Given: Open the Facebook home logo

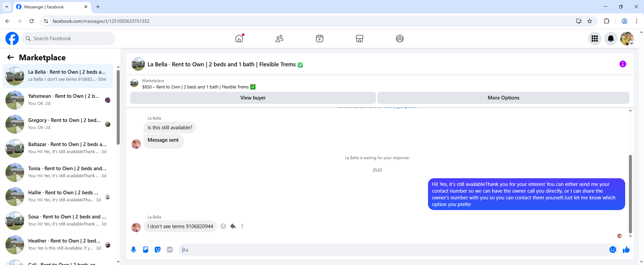Looking at the screenshot, I should (12, 39).
